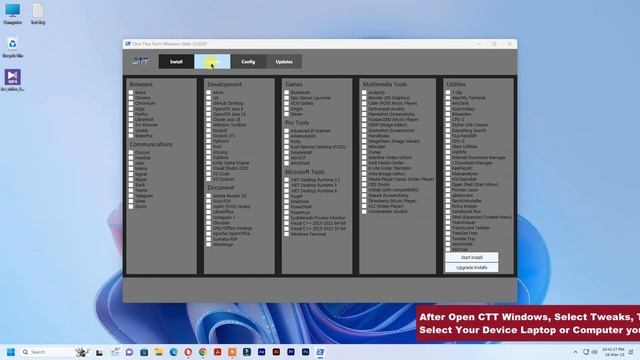Viewport: 640px width, 360px height.
Task: Check the VLC (Video Player) checkbox
Action: click(x=364, y=206)
